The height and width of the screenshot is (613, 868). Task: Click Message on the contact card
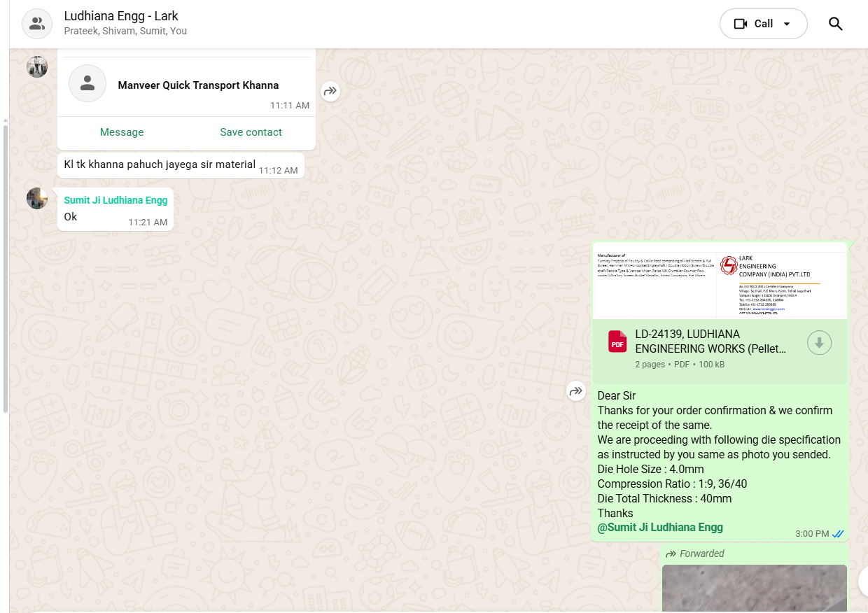point(122,132)
